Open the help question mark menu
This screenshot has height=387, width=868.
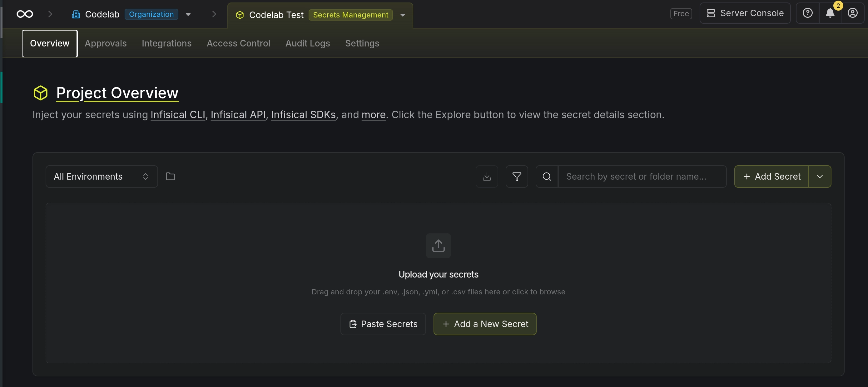pyautogui.click(x=807, y=13)
